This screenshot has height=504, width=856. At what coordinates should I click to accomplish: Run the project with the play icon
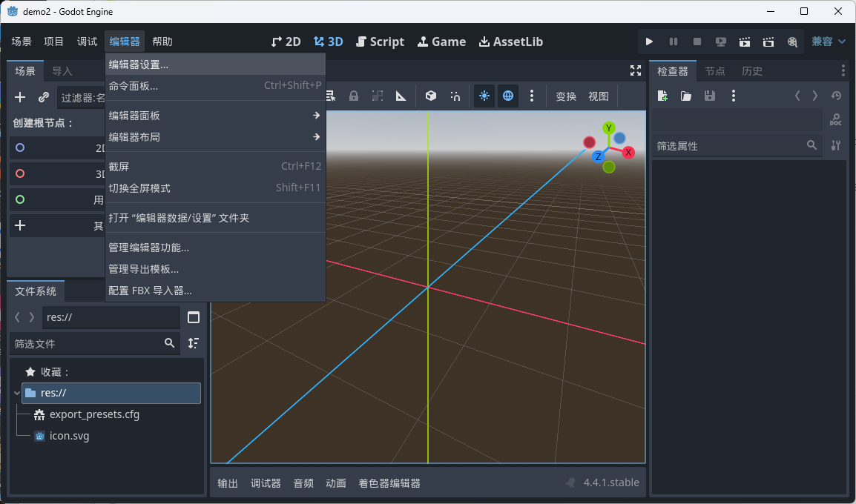[x=649, y=42]
